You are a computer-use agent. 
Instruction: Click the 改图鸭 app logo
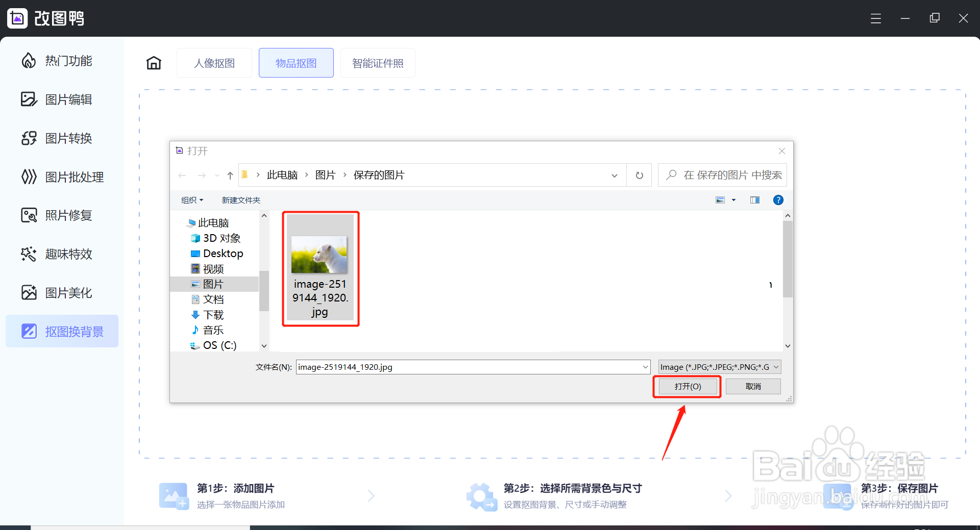(17, 18)
